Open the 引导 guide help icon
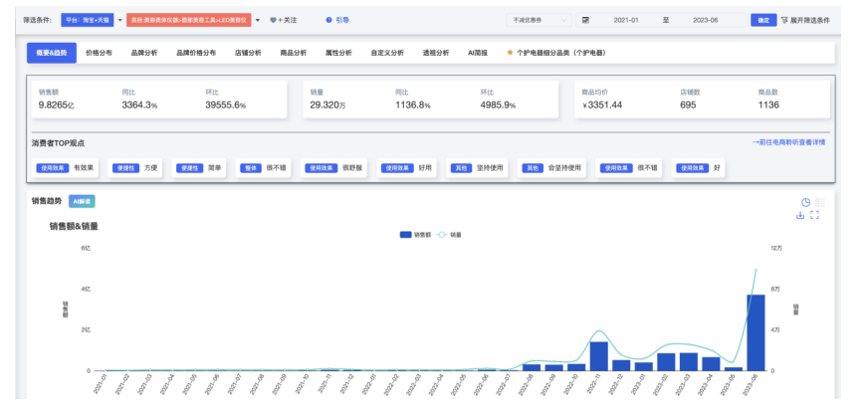The image size is (868, 416). click(x=328, y=20)
